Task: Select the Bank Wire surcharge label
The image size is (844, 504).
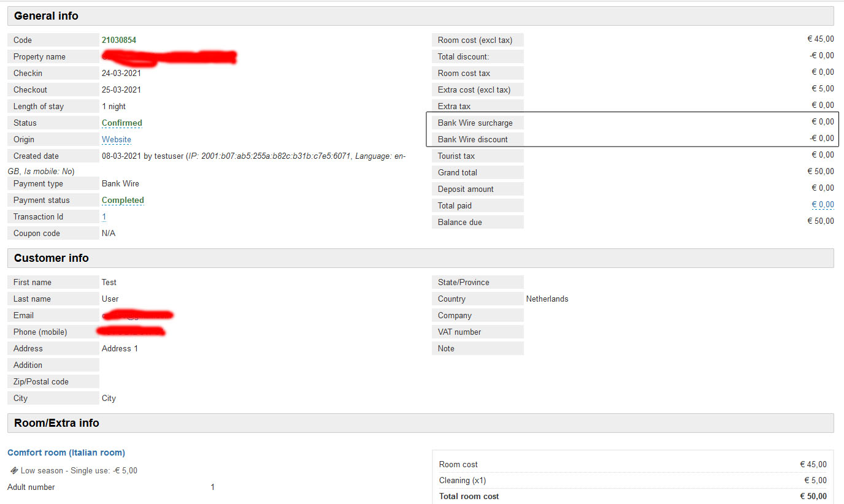Action: point(475,123)
